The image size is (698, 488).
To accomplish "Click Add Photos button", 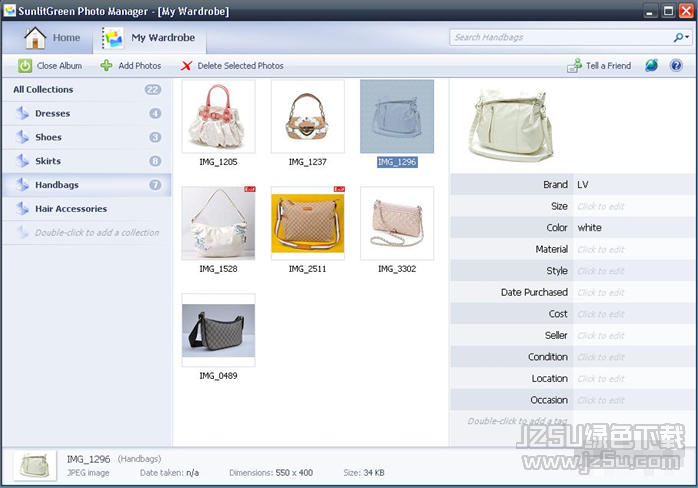I will point(130,66).
